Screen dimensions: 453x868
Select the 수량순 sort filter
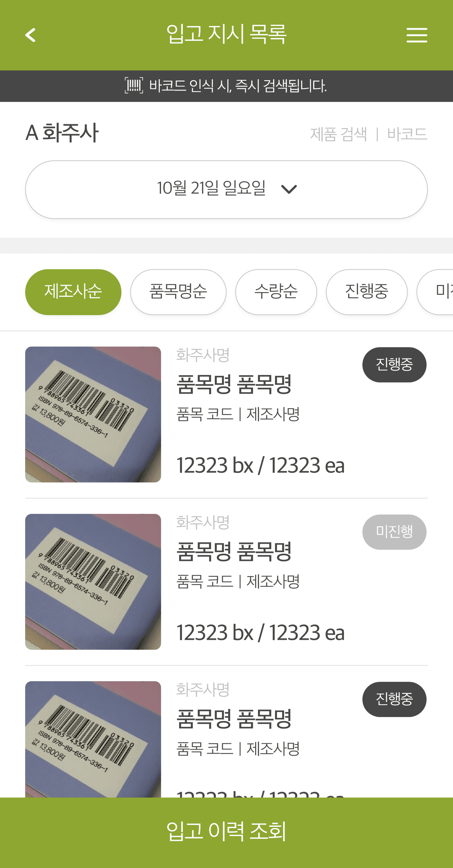coord(276,292)
